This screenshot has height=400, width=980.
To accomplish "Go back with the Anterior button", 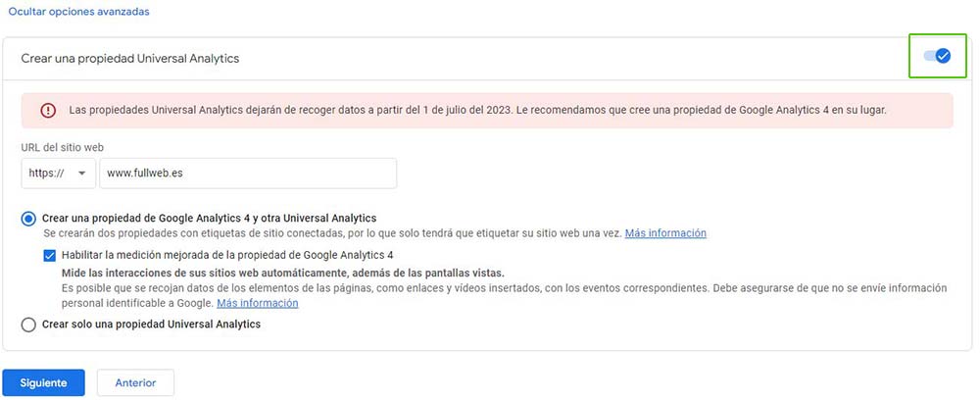I will point(135,382).
